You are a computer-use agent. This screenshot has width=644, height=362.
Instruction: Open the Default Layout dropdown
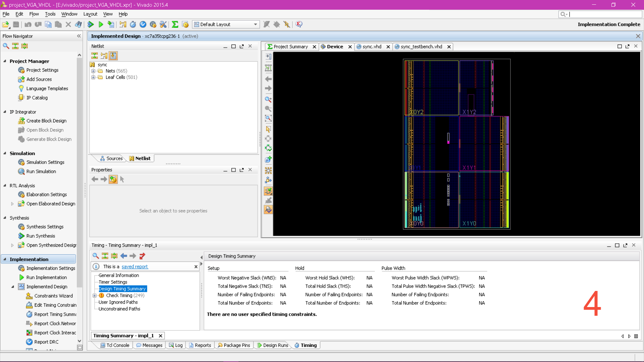click(255, 24)
